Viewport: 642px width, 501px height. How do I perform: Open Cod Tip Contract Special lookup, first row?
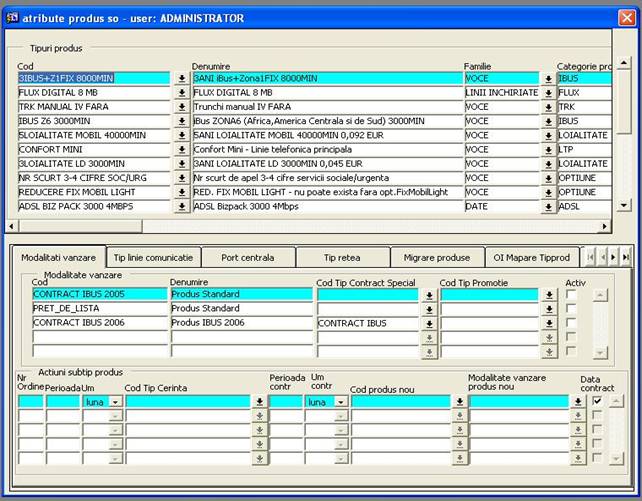[x=428, y=295]
